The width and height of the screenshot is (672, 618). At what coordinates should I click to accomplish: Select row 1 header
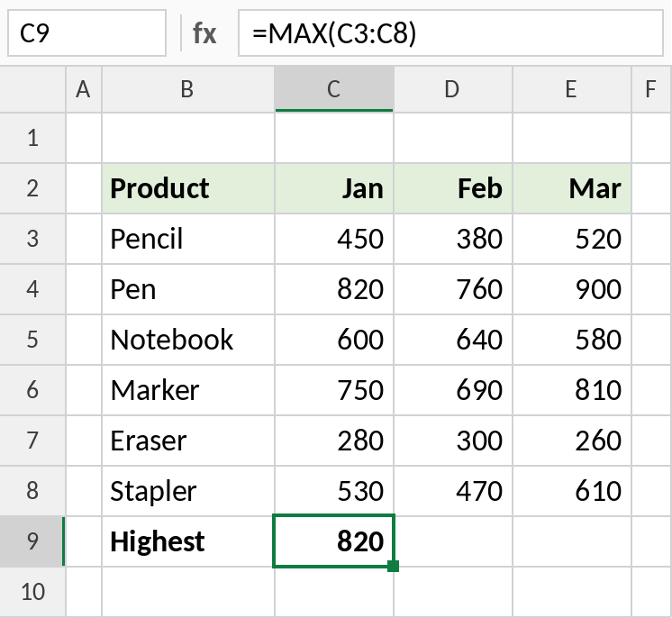click(32, 138)
